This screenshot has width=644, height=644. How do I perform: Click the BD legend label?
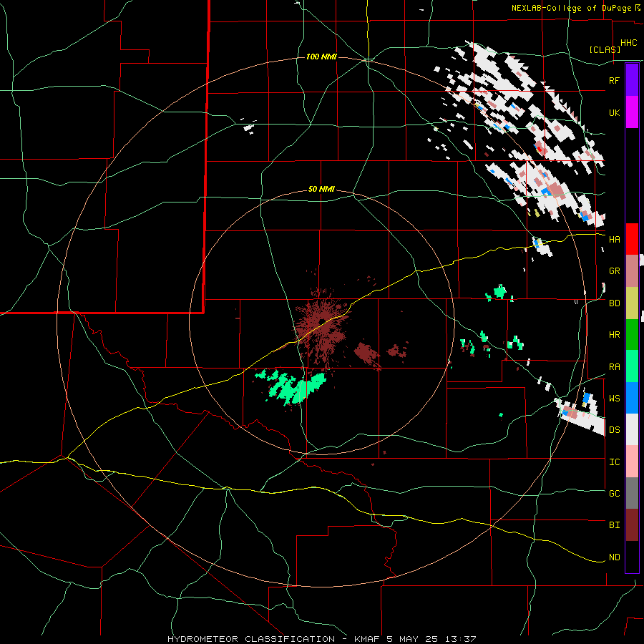click(x=614, y=303)
